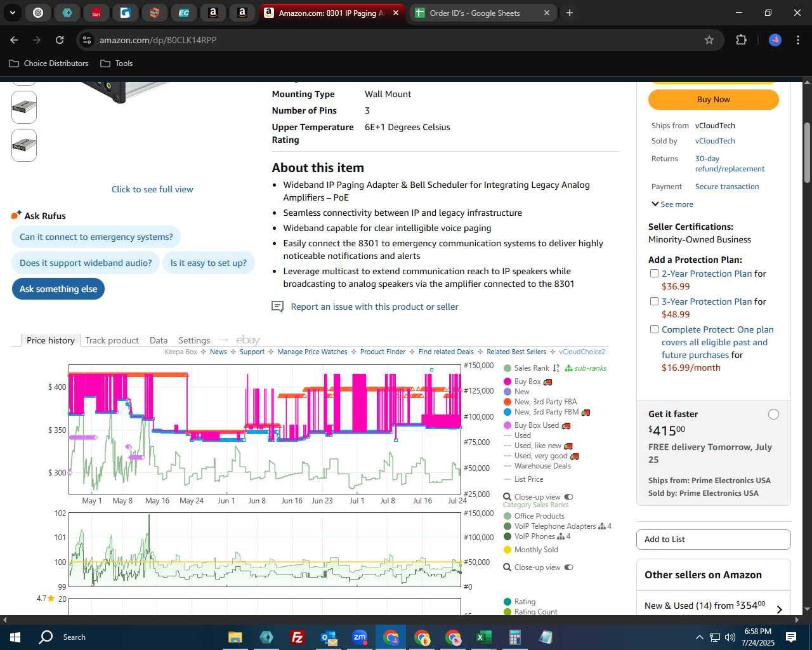This screenshot has width=812, height=650.
Task: Open the pinned ChatGPT tab
Action: pos(38,13)
